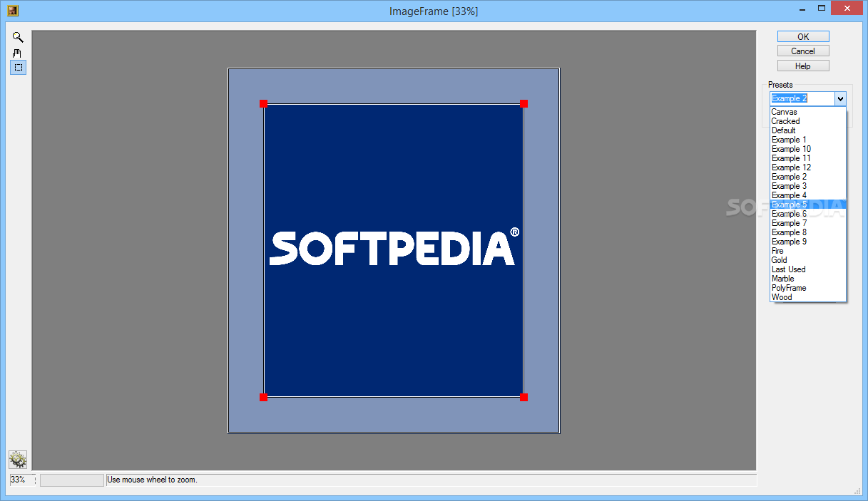Choose the Gold preset
This screenshot has width=868, height=501.
[808, 260]
